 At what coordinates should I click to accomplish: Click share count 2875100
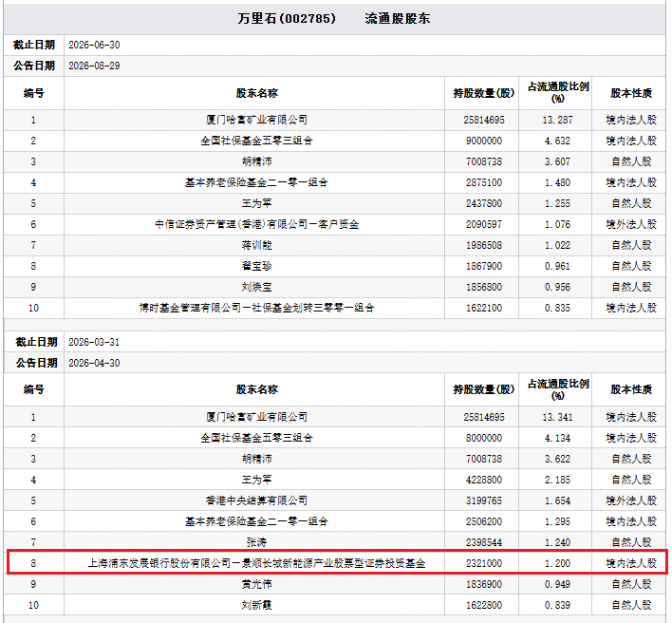coord(484,182)
